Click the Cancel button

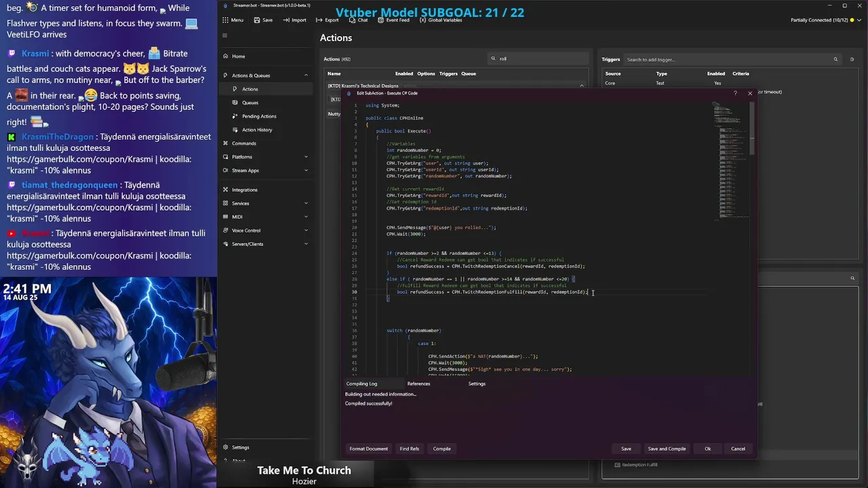(738, 449)
